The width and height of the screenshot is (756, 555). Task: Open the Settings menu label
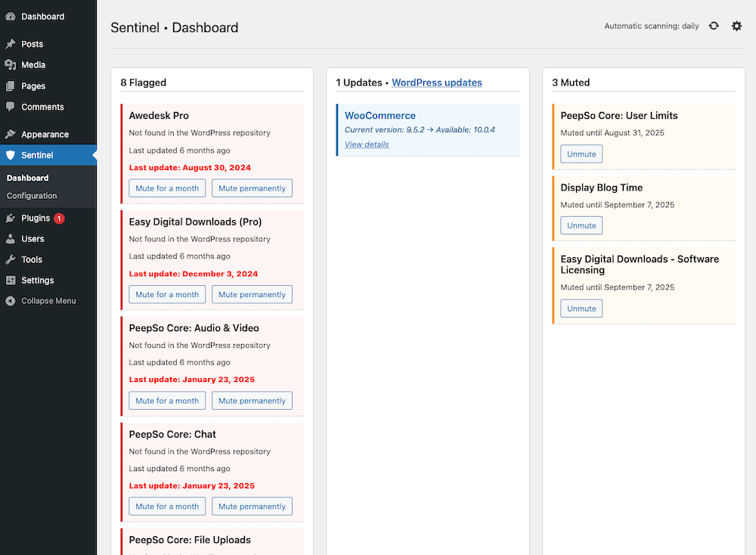(x=38, y=281)
